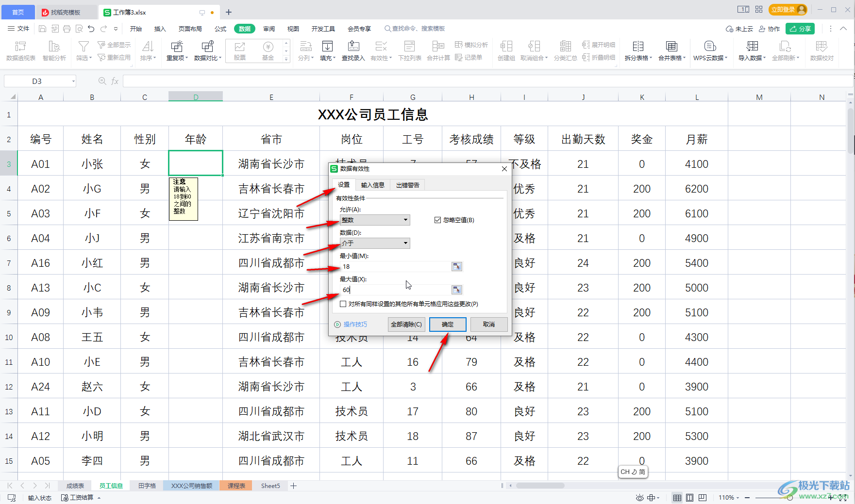855x504 pixels.
Task: Click the 合并表格 merge tables icon
Action: pos(671,50)
